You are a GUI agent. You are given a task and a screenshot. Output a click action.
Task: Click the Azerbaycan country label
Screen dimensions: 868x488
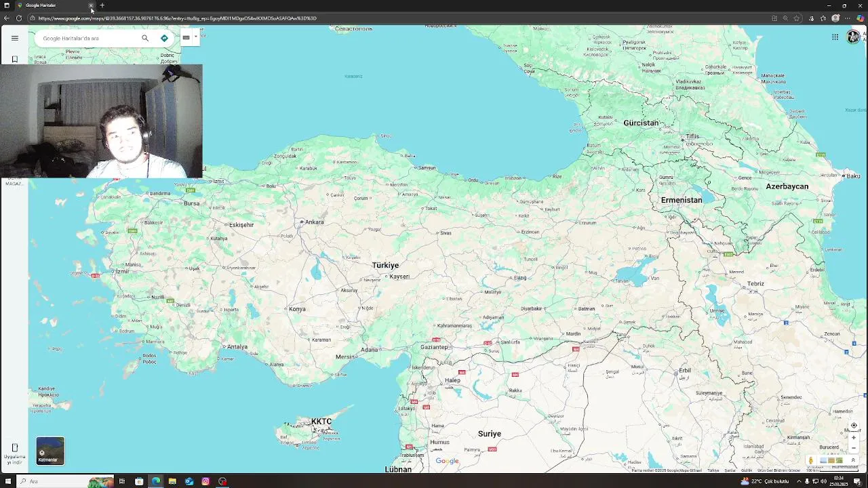pos(787,186)
